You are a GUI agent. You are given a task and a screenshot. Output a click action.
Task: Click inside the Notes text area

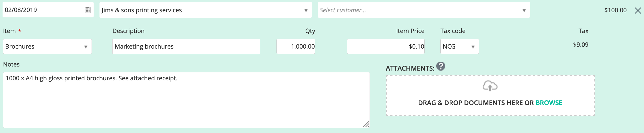(186, 100)
